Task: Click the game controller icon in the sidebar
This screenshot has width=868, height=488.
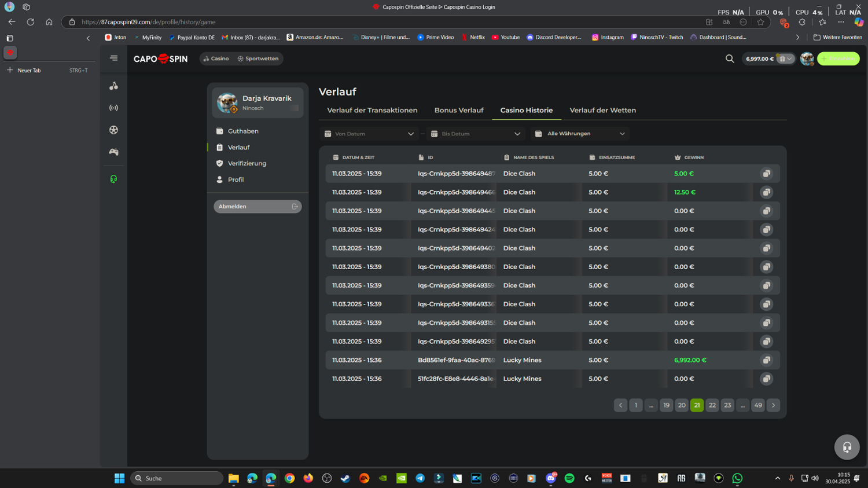Action: tap(113, 152)
